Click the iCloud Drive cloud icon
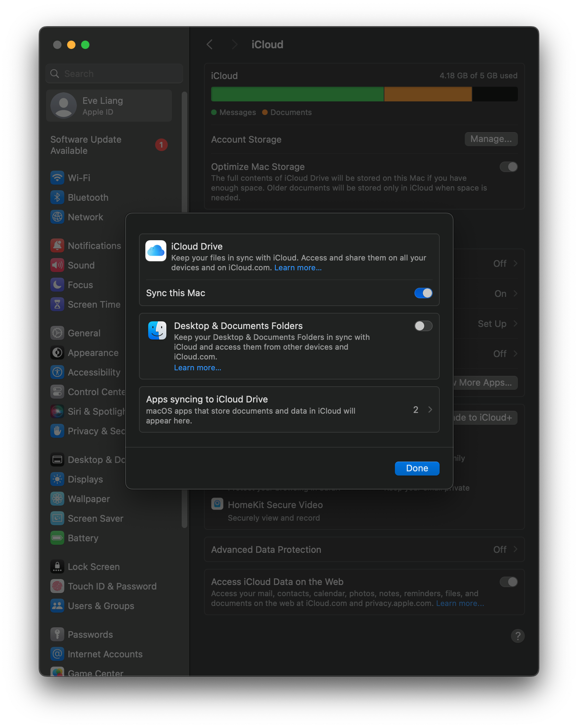Image resolution: width=578 pixels, height=728 pixels. (x=156, y=251)
